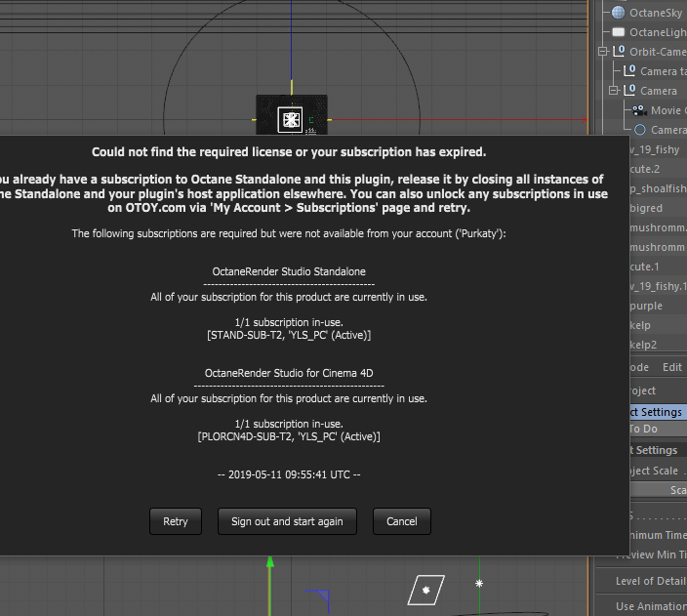
Task: Cancel the license dialog
Action: [x=402, y=521]
